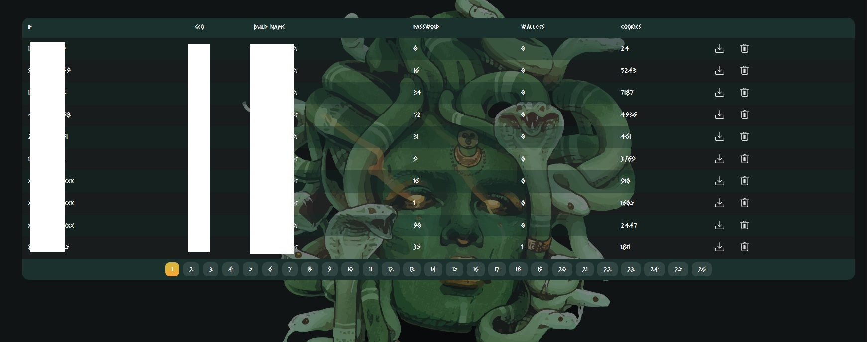868x342 pixels.
Task: Download the entry with 461 cookies
Action: [719, 136]
